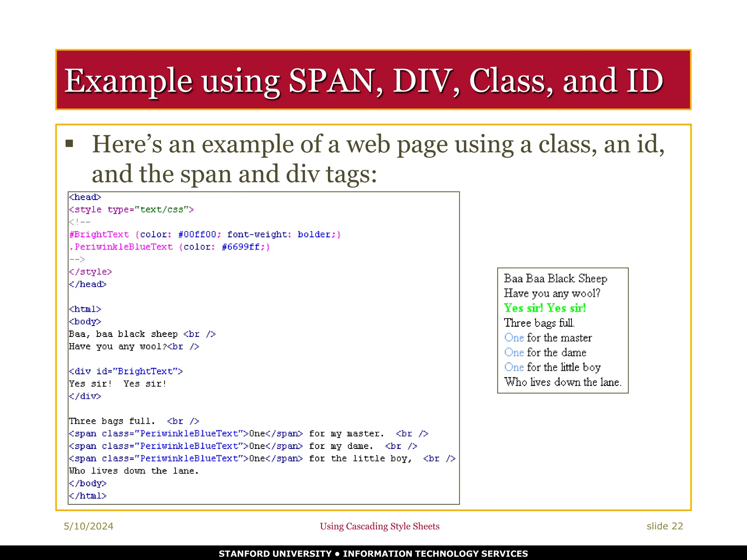Screen dimensions: 747x560
Task: Click the '<body>' opening tag
Action: click(x=85, y=322)
